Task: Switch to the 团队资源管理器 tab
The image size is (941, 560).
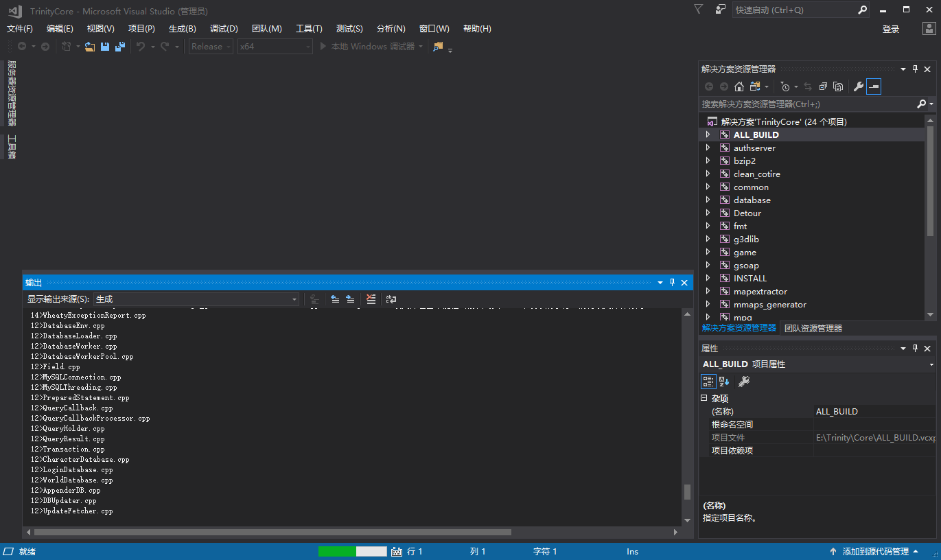Action: pyautogui.click(x=813, y=328)
